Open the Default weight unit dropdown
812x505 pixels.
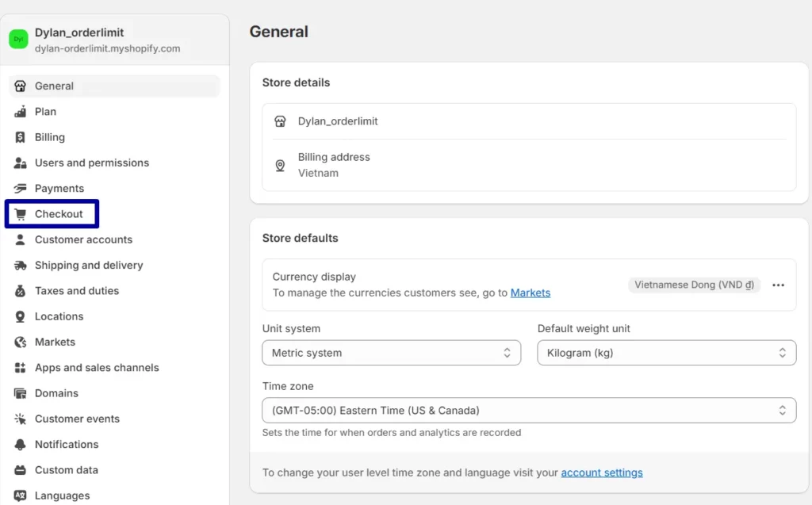pos(666,353)
